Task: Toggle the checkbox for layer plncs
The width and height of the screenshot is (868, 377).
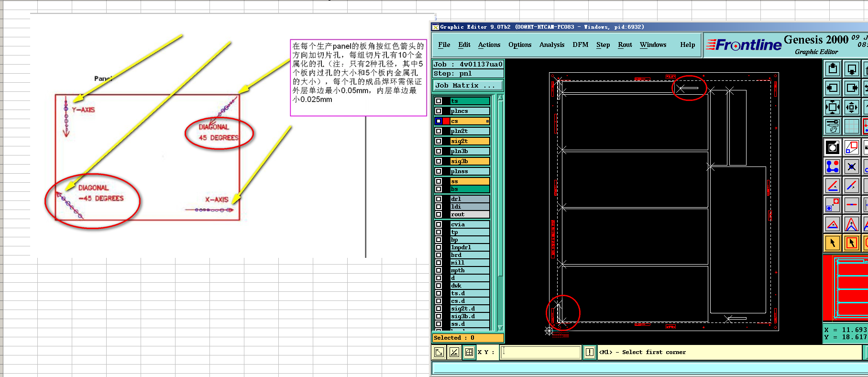Action: click(x=439, y=111)
